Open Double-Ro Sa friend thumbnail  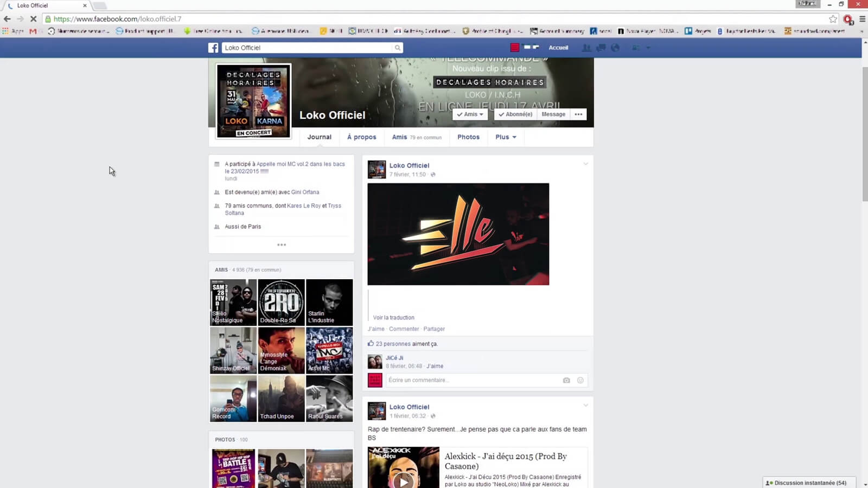[x=281, y=303]
